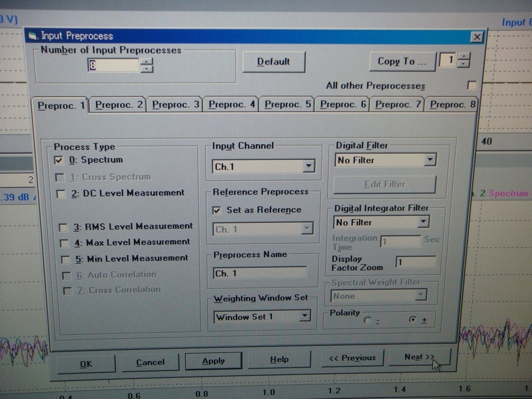The height and width of the screenshot is (399, 532).
Task: Increase Number of Input Preprocesses spinner
Action: tap(147, 61)
